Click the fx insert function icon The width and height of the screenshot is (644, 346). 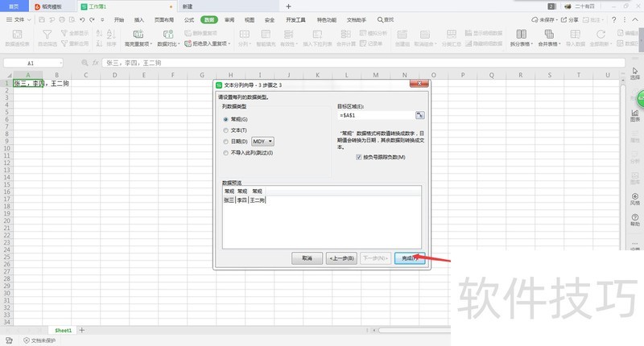click(95, 63)
